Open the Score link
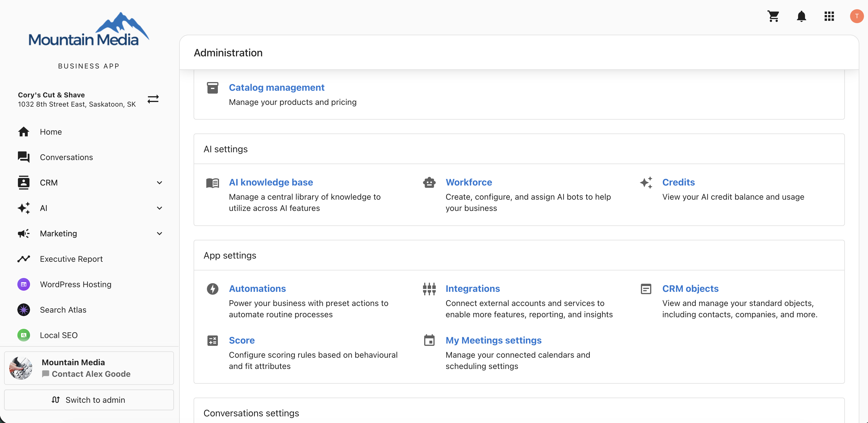 click(x=242, y=340)
